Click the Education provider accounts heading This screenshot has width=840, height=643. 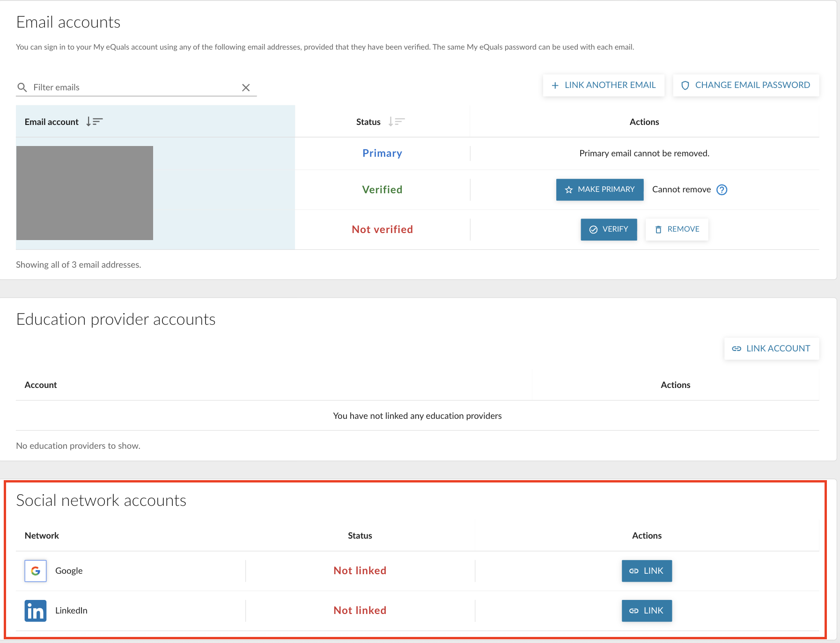[116, 320]
